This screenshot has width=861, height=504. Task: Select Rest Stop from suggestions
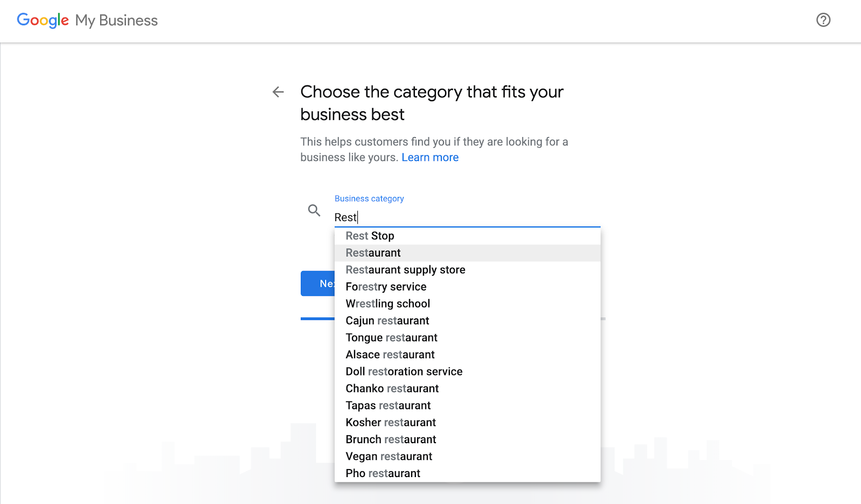(370, 236)
